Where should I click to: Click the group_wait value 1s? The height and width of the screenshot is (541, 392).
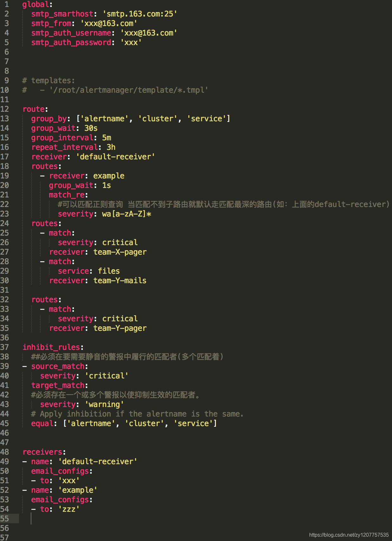[x=107, y=185]
